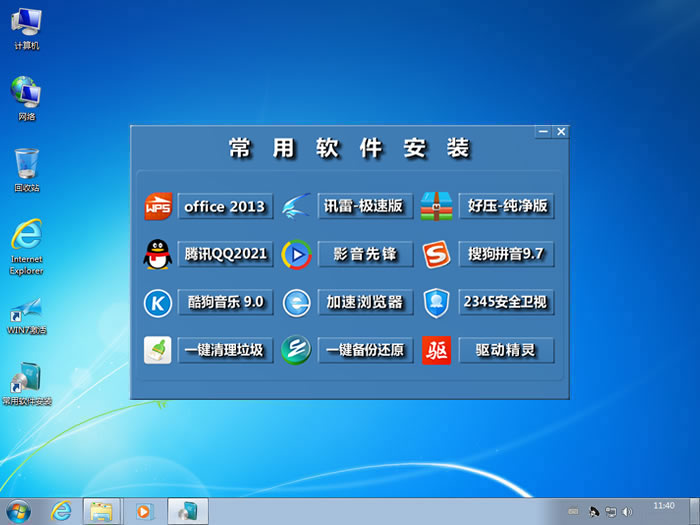Click the broom cleanup icon

(x=158, y=350)
